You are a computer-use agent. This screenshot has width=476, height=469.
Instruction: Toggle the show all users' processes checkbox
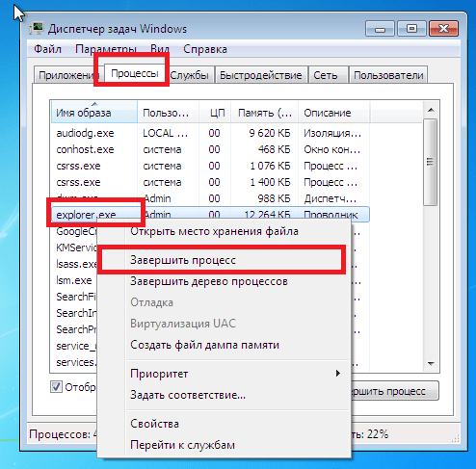56,387
